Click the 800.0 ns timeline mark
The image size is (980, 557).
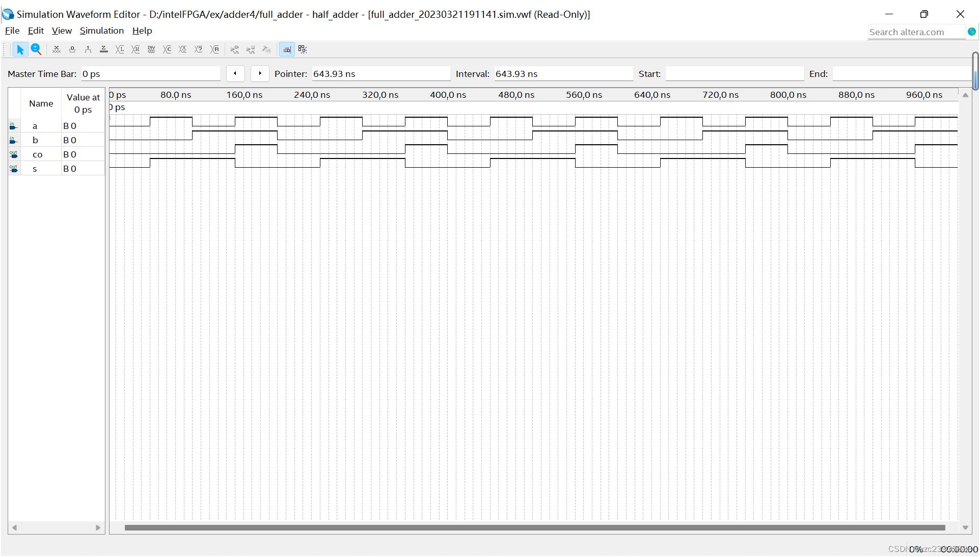(x=788, y=95)
